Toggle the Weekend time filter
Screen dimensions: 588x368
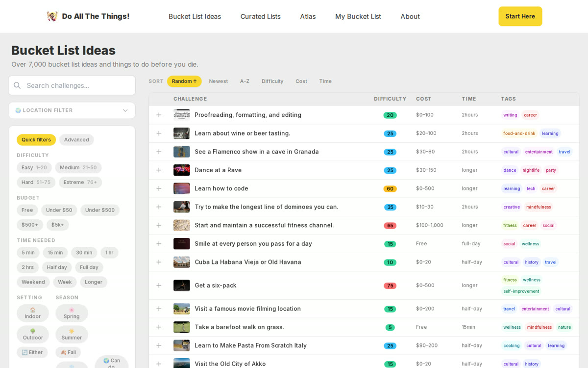[33, 282]
